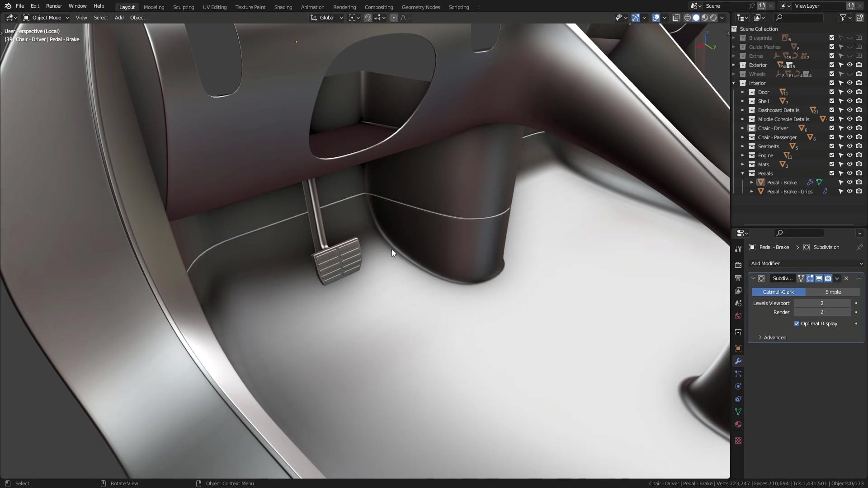Switch to solid viewport shading
Viewport: 868px width, 488px height.
696,18
